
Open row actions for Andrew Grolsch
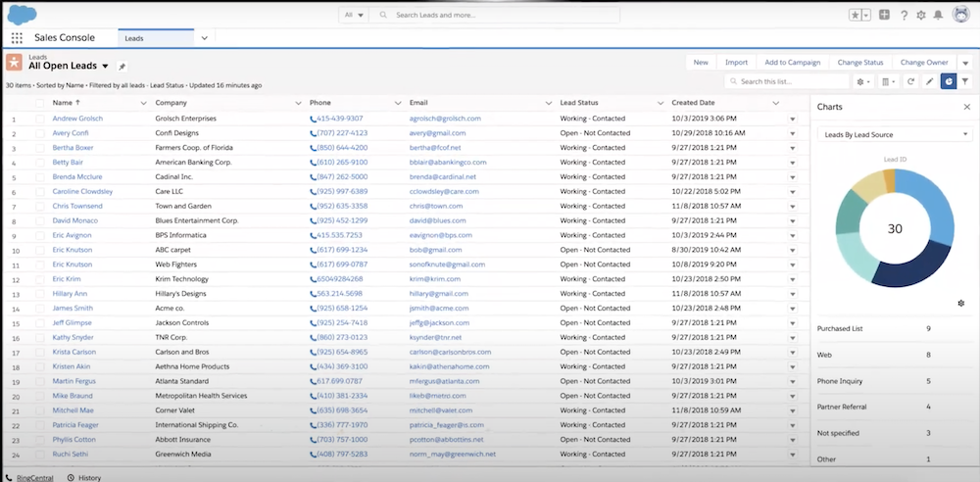tap(793, 119)
